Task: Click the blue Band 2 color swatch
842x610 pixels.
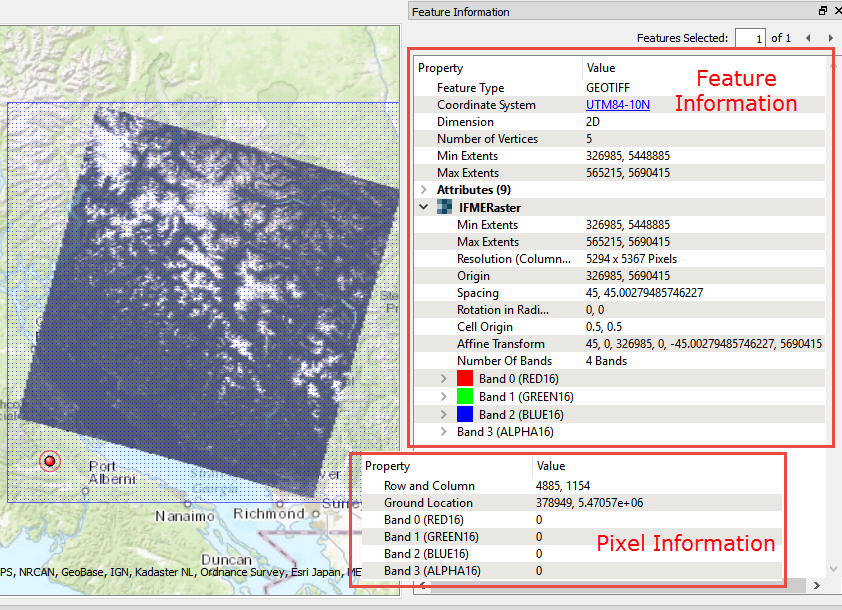Action: (464, 414)
